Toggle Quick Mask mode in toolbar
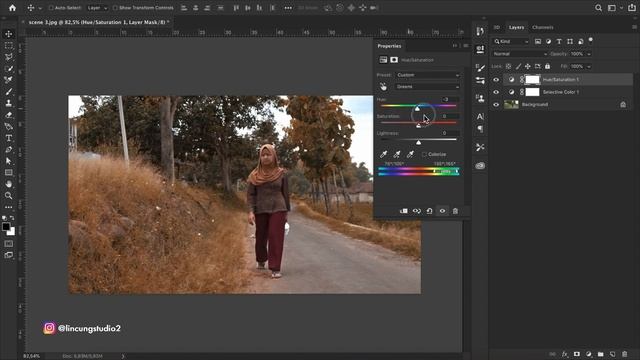The width and height of the screenshot is (640, 360). 9,244
